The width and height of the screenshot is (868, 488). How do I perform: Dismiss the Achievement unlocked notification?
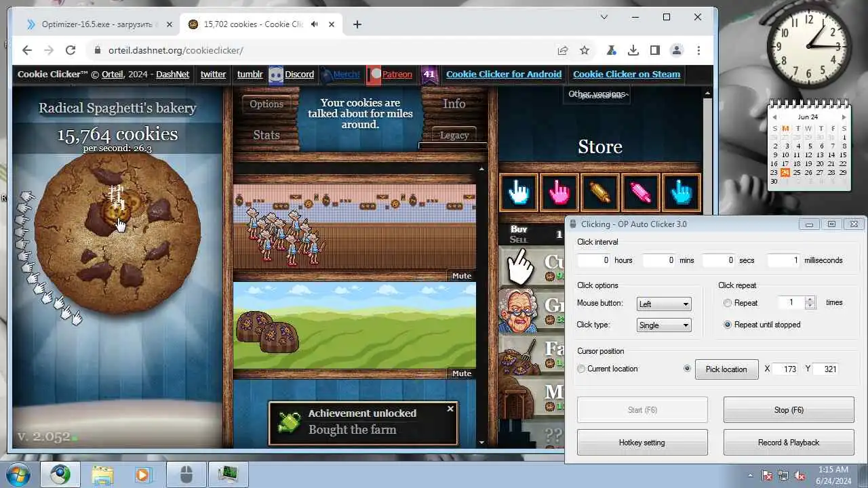coord(450,409)
